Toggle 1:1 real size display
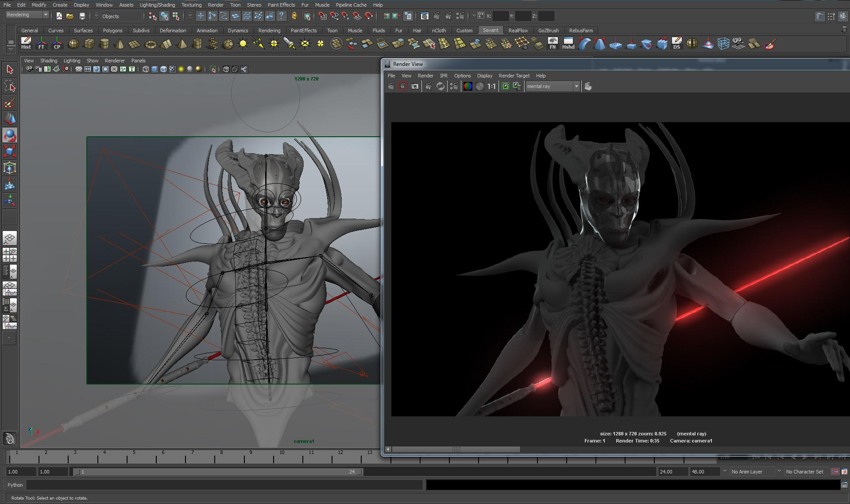 491,87
